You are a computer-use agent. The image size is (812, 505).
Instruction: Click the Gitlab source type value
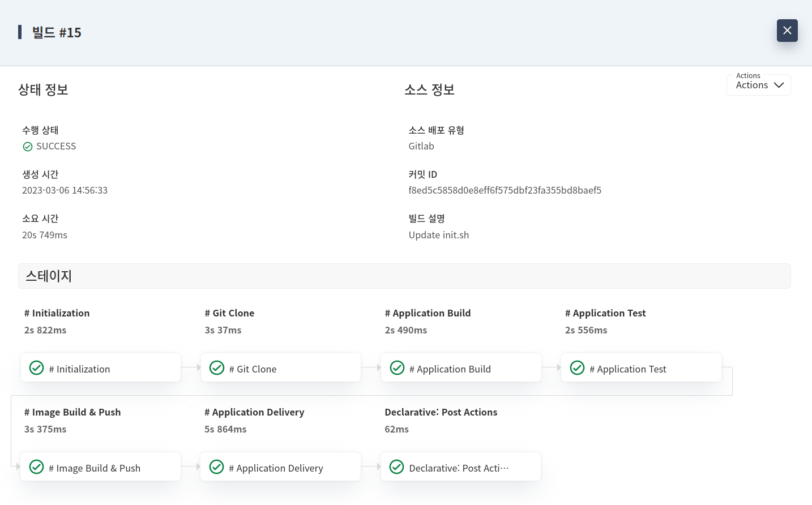point(421,146)
